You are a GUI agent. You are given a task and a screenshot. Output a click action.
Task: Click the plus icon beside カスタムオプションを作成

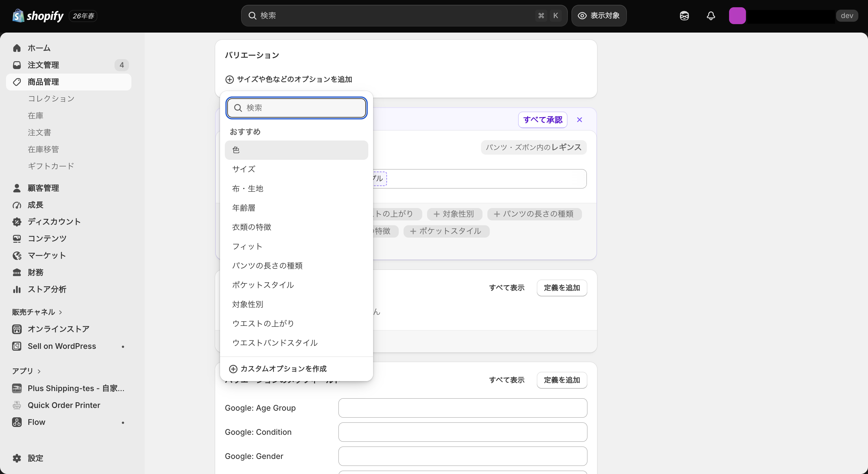pos(233,368)
